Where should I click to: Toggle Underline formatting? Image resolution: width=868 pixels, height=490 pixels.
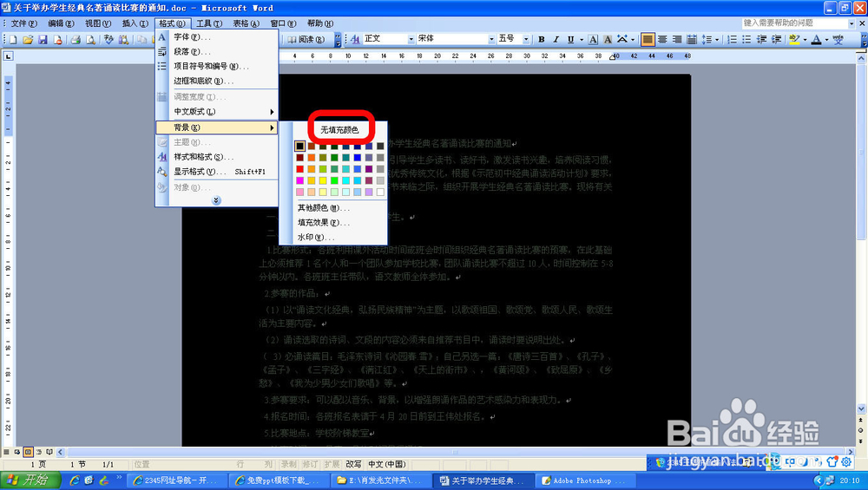click(x=570, y=39)
